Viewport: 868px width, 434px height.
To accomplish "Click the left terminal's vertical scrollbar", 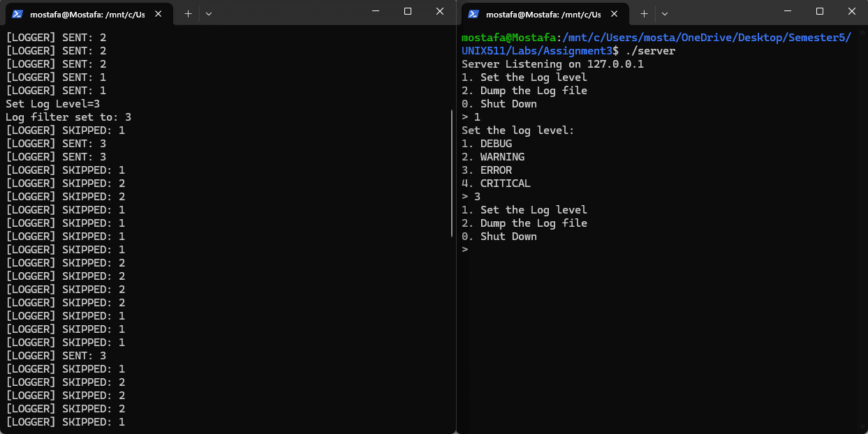I will click(453, 174).
